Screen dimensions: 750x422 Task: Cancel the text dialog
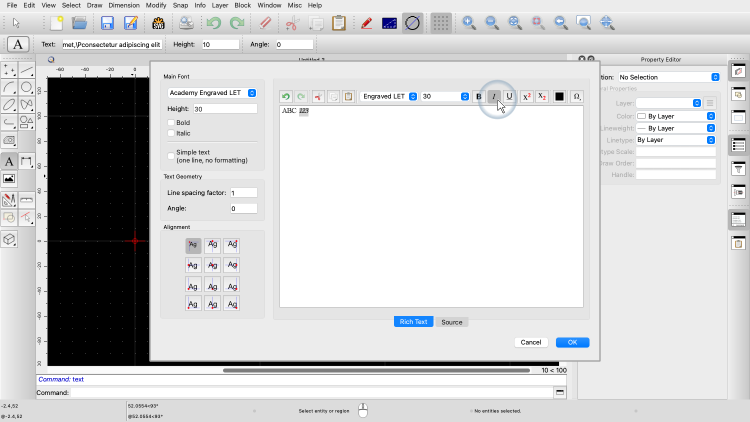531,342
